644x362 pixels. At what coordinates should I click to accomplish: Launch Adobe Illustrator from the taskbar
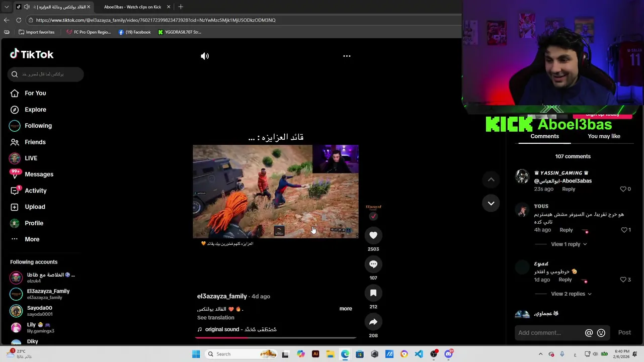pyautogui.click(x=315, y=354)
